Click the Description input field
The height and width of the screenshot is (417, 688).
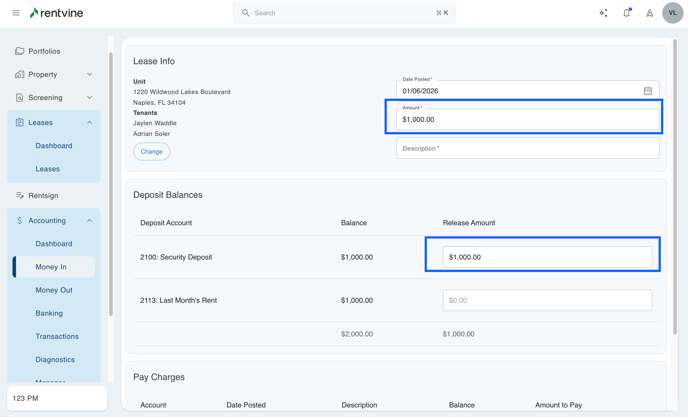pyautogui.click(x=527, y=149)
